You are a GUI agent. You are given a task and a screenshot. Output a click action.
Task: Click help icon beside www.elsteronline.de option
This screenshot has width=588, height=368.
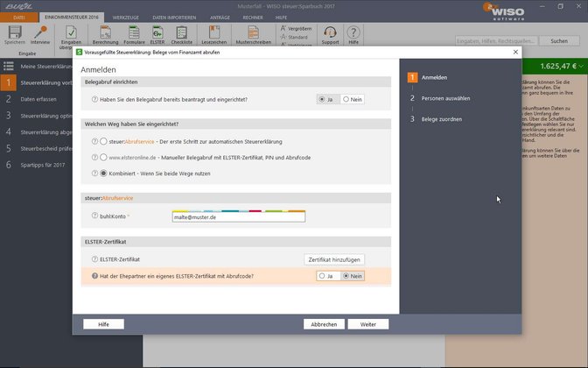tap(94, 158)
